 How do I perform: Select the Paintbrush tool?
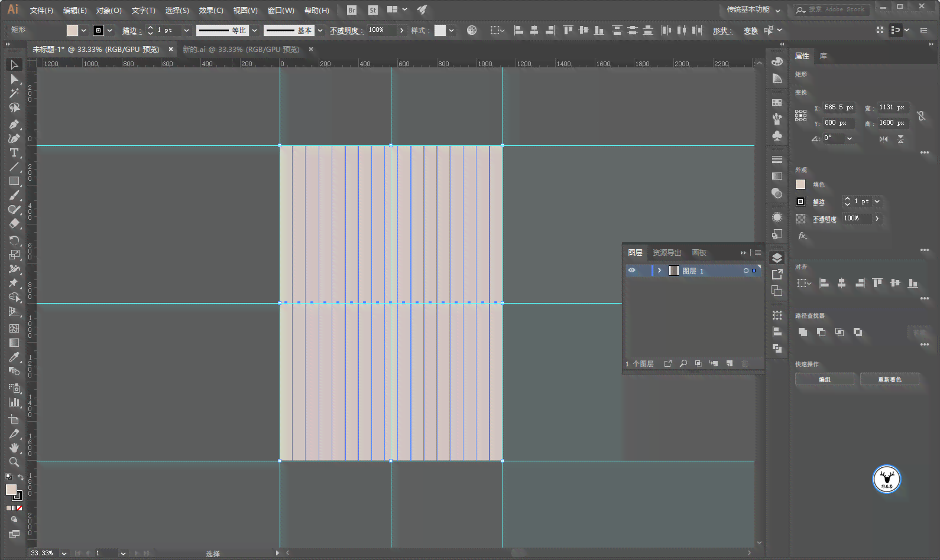[14, 196]
